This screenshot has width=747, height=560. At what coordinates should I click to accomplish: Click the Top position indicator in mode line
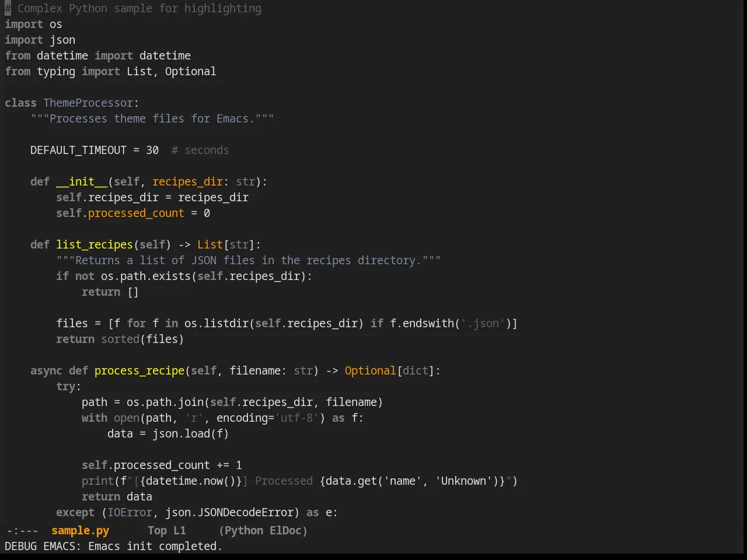[x=157, y=530]
